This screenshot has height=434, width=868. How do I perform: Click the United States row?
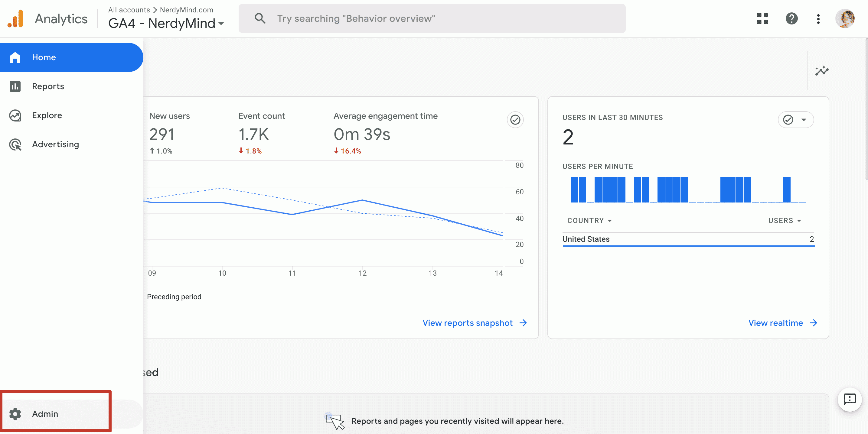(x=688, y=239)
